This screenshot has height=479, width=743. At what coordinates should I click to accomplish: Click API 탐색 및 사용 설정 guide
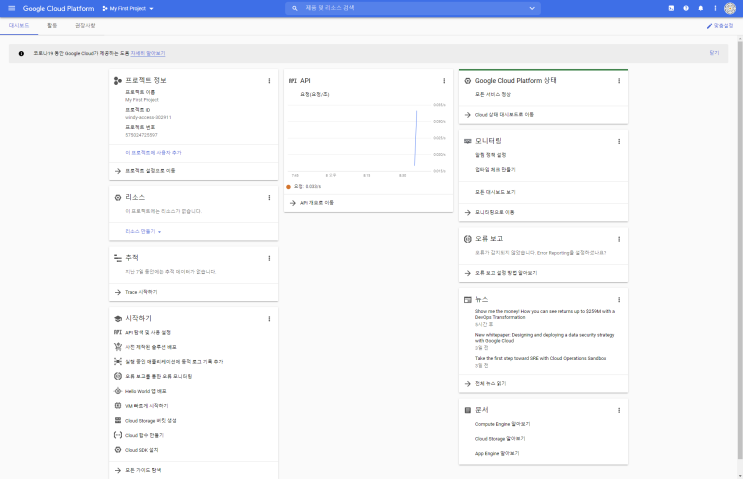click(148, 333)
